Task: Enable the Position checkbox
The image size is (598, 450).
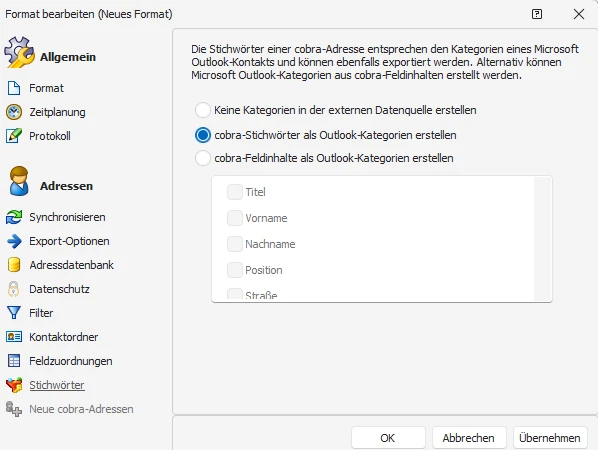Action: [235, 270]
